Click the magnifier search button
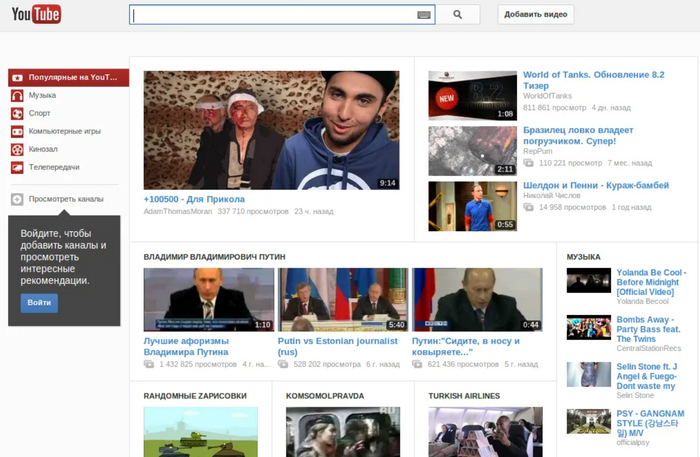The height and width of the screenshot is (457, 700). coord(458,15)
